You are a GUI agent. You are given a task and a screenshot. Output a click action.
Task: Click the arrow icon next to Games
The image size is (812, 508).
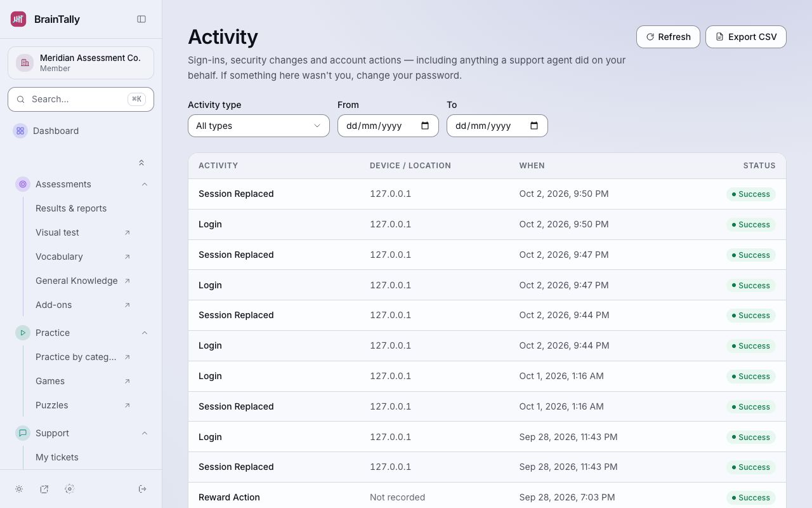[128, 381]
